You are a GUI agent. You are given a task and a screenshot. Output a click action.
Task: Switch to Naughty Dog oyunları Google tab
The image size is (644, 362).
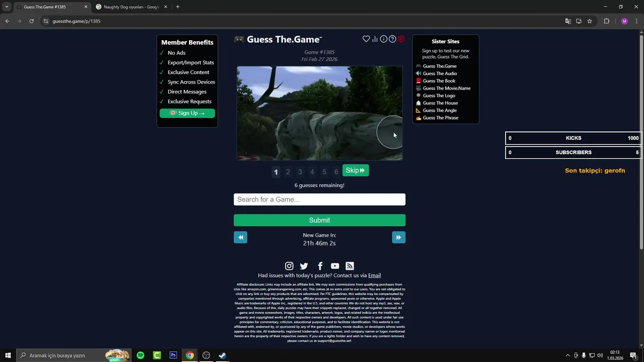pyautogui.click(x=132, y=7)
